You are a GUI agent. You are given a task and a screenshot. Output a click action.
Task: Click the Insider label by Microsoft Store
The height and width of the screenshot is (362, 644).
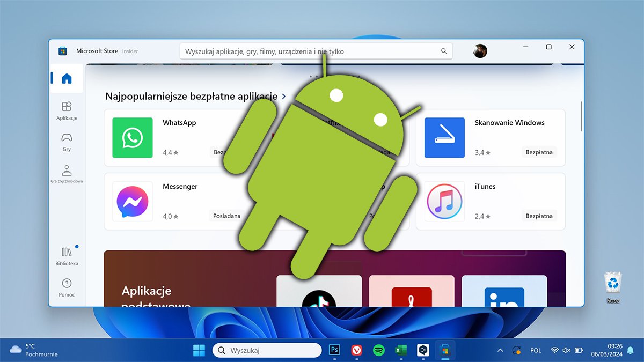pos(130,51)
